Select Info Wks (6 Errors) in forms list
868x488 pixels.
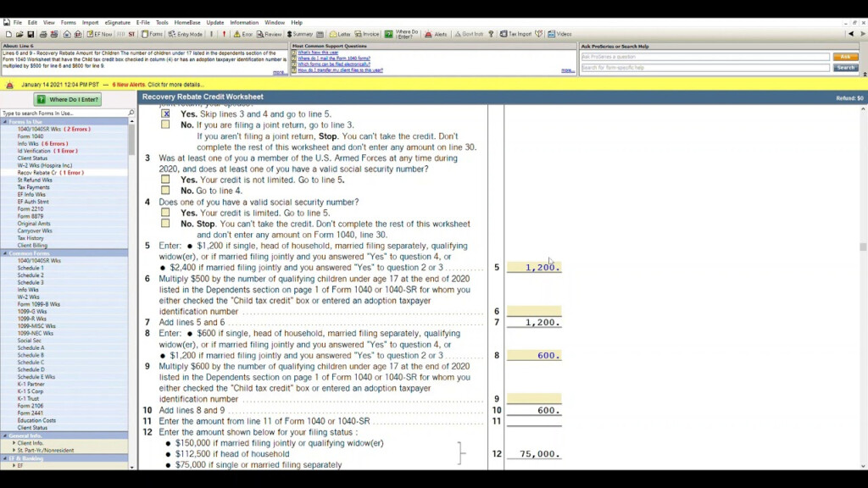42,143
